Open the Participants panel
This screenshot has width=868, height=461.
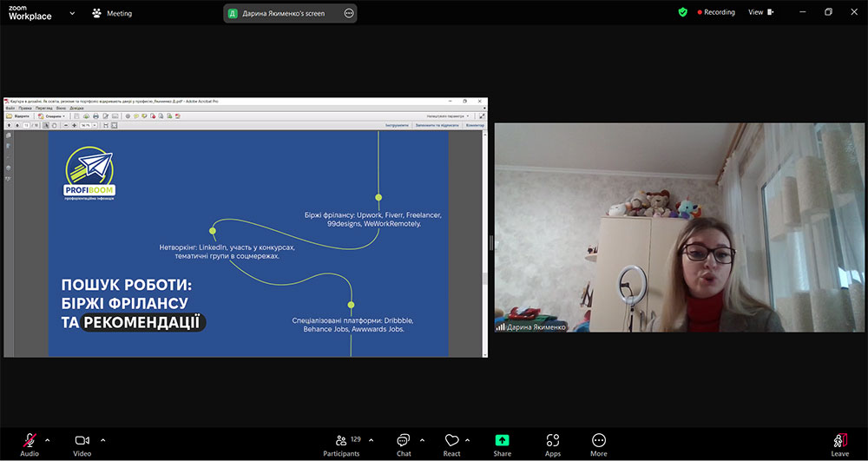[x=341, y=445]
